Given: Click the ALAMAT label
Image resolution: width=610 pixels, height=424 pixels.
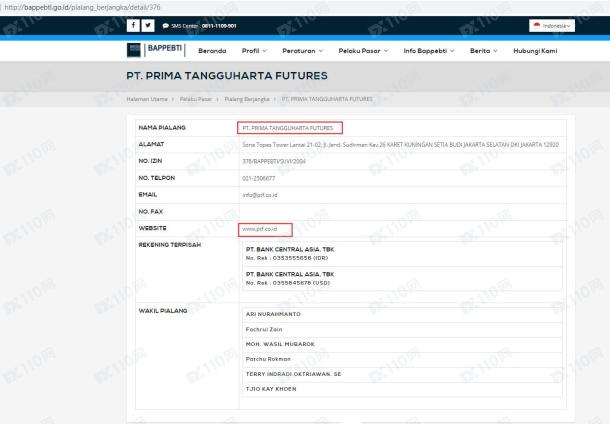Looking at the screenshot, I should tap(151, 144).
